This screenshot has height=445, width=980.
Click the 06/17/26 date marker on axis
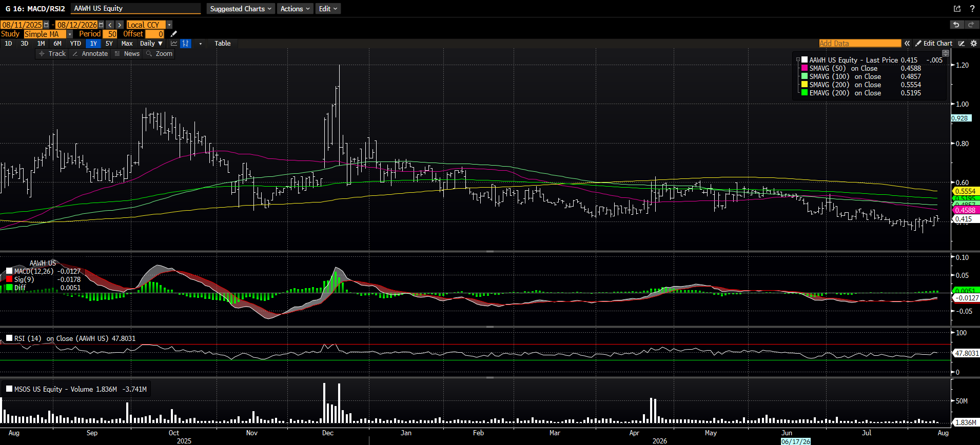796,441
